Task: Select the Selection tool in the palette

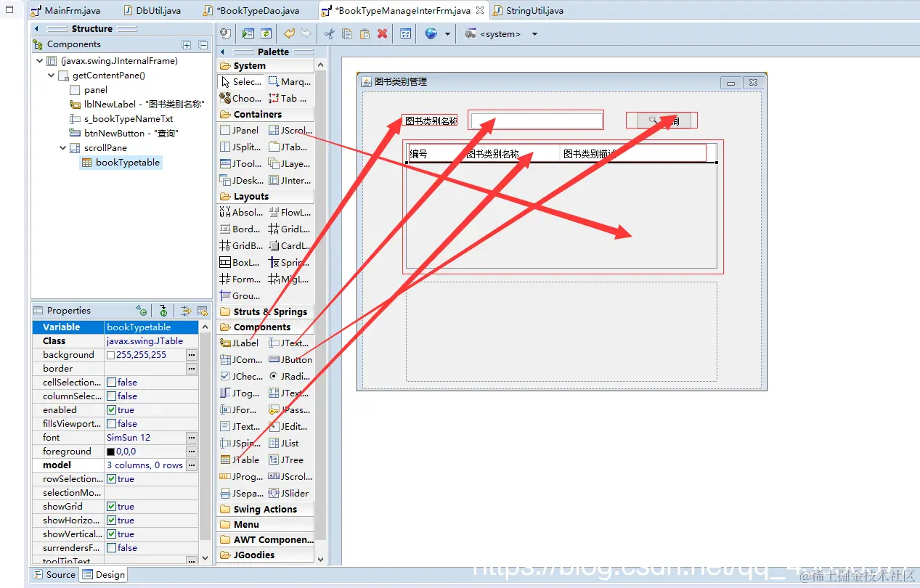Action: pyautogui.click(x=241, y=82)
